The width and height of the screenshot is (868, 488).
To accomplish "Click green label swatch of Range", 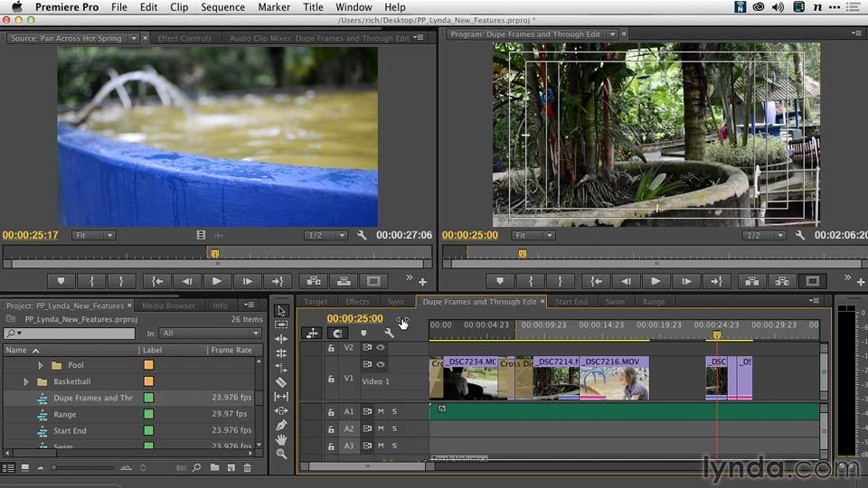I will (x=148, y=414).
